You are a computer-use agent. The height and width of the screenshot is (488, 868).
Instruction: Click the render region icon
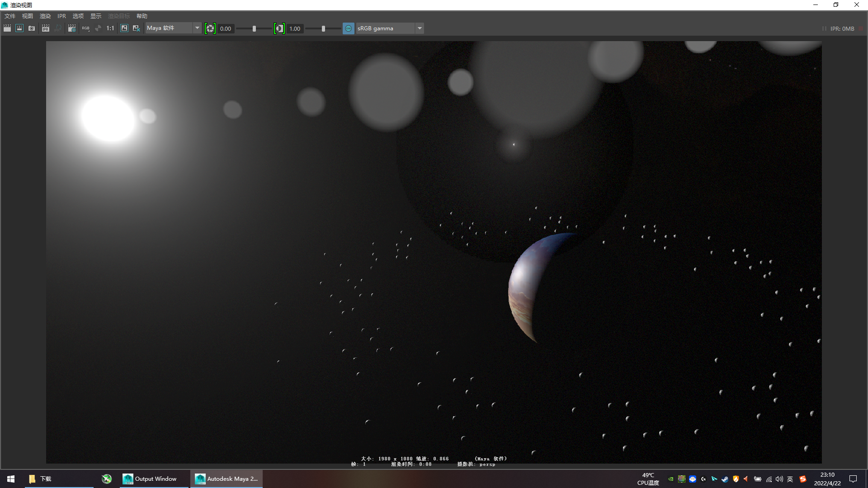pyautogui.click(x=19, y=28)
